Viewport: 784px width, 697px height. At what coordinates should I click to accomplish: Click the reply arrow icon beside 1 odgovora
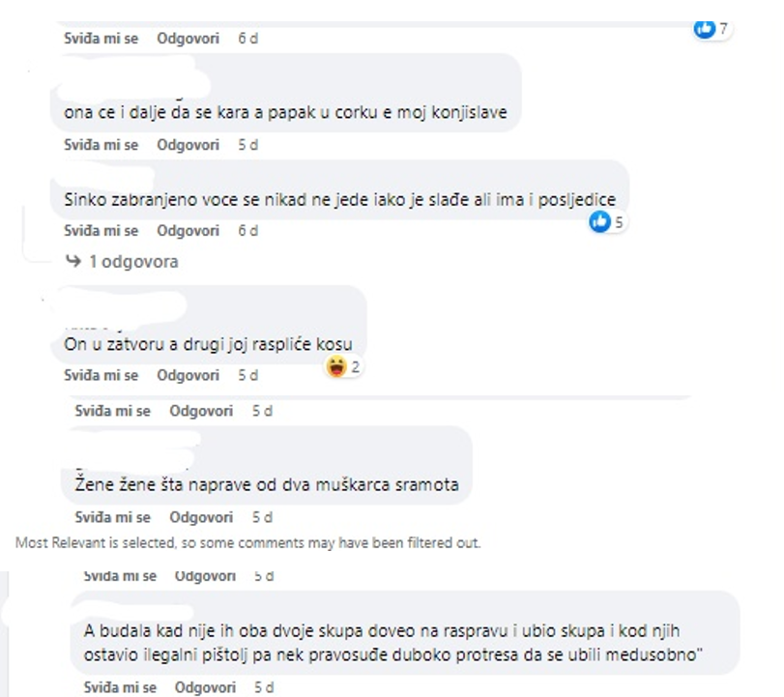73,261
